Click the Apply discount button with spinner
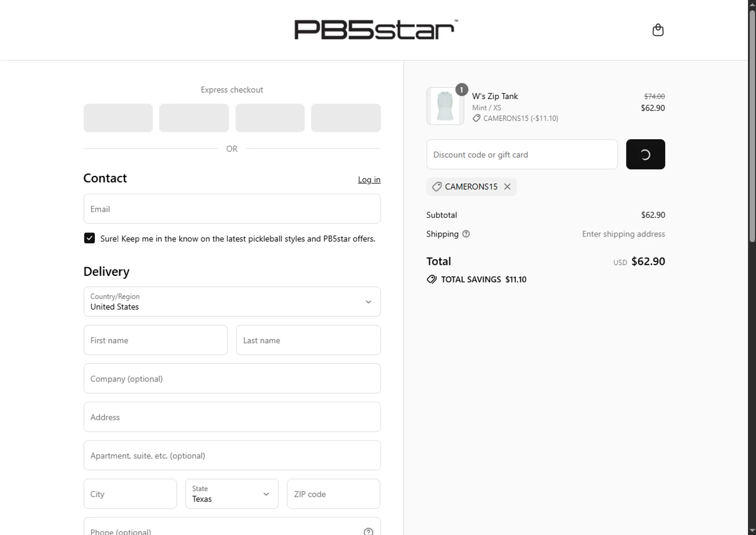This screenshot has width=756, height=535. tap(645, 154)
